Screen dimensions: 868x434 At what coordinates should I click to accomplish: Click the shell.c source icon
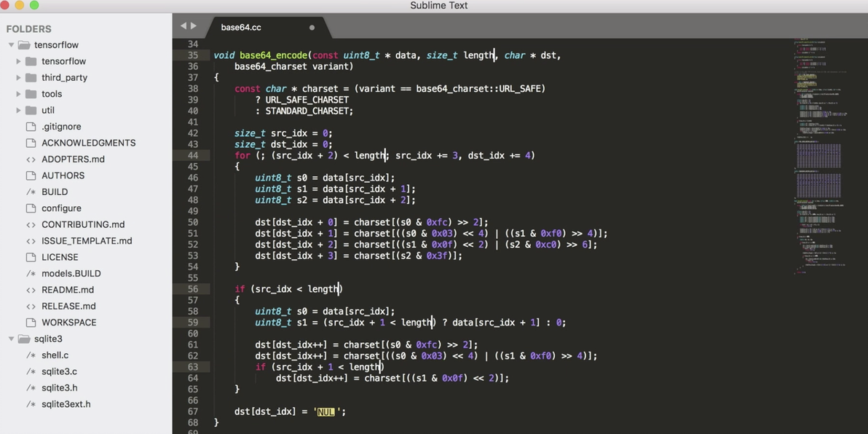[x=31, y=355]
